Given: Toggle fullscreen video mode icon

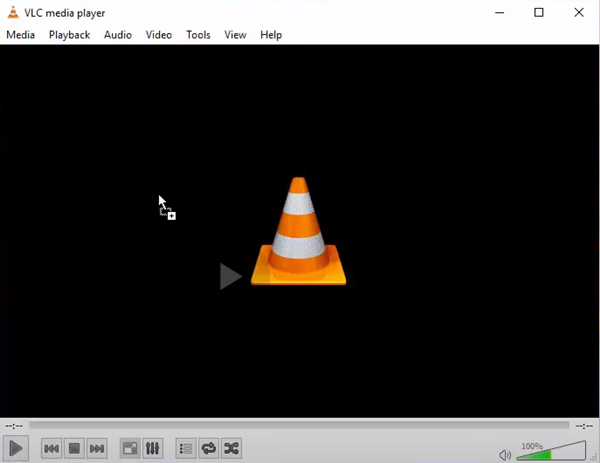Looking at the screenshot, I should point(130,448).
